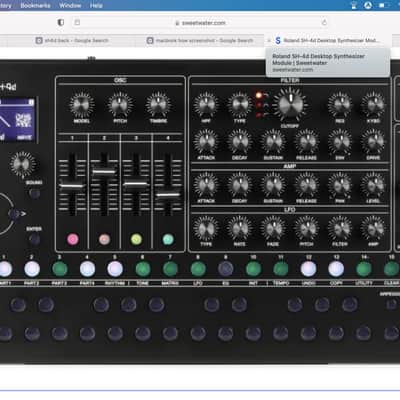This screenshot has height=400, width=400.
Task: Click the reload icon in the address bar
Action: 324,23
